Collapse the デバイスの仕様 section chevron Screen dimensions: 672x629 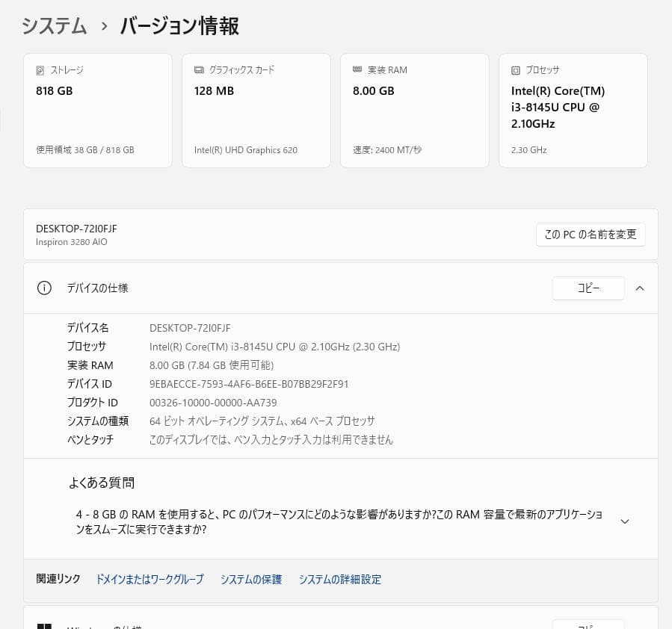pos(639,288)
